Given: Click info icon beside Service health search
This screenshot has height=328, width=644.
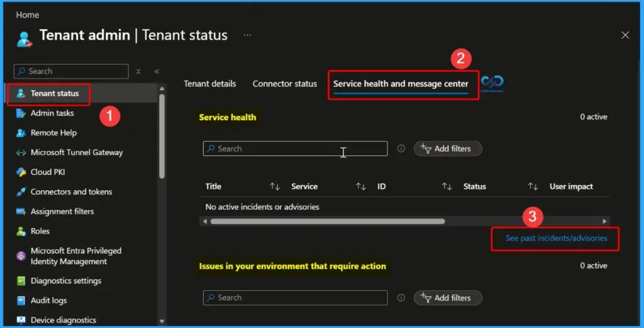Looking at the screenshot, I should [x=401, y=149].
